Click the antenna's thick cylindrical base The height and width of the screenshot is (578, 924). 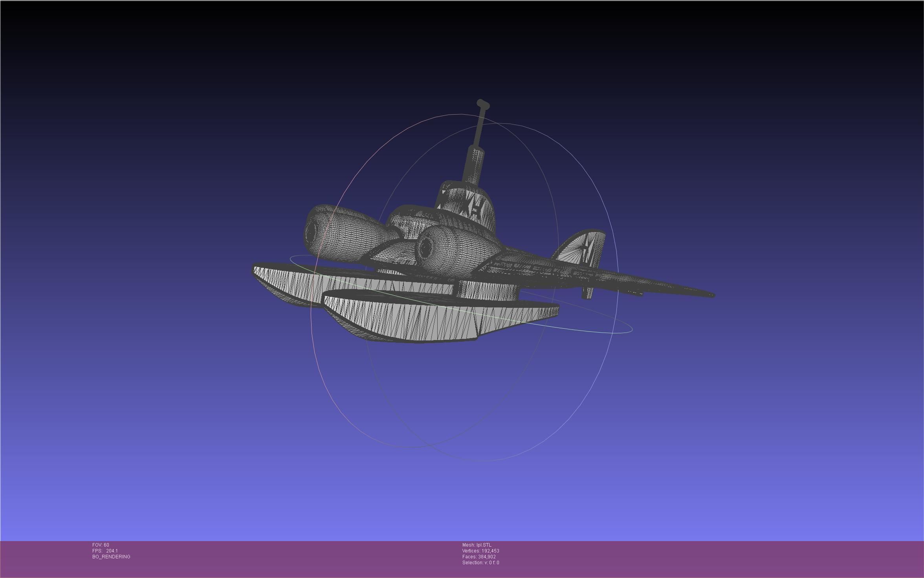[x=474, y=165]
